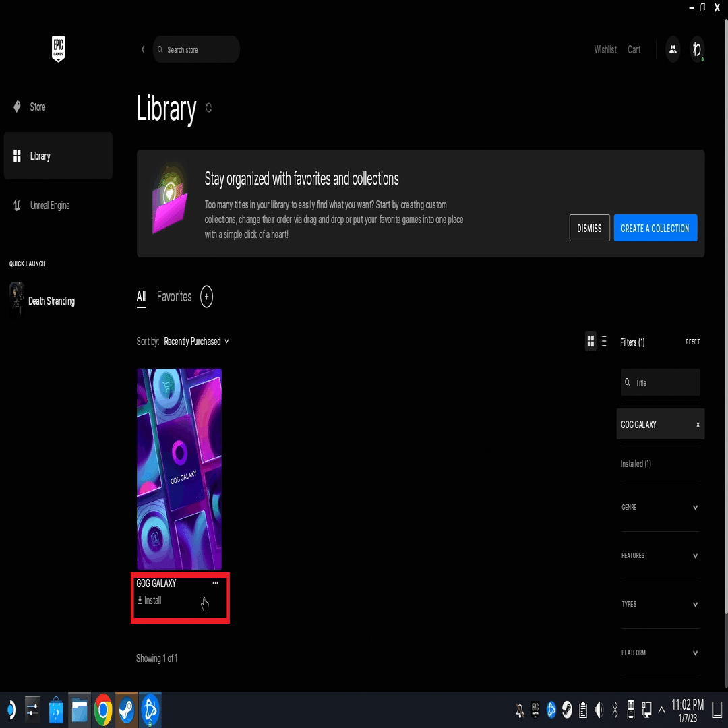Screen dimensions: 728x728
Task: Open the application launcher on taskbar
Action: 10,710
